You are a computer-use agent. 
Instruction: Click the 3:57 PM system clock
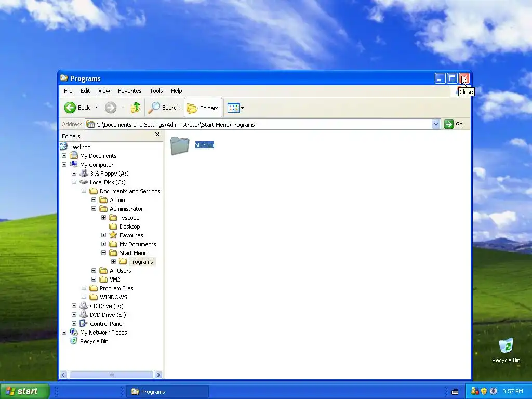tap(513, 391)
